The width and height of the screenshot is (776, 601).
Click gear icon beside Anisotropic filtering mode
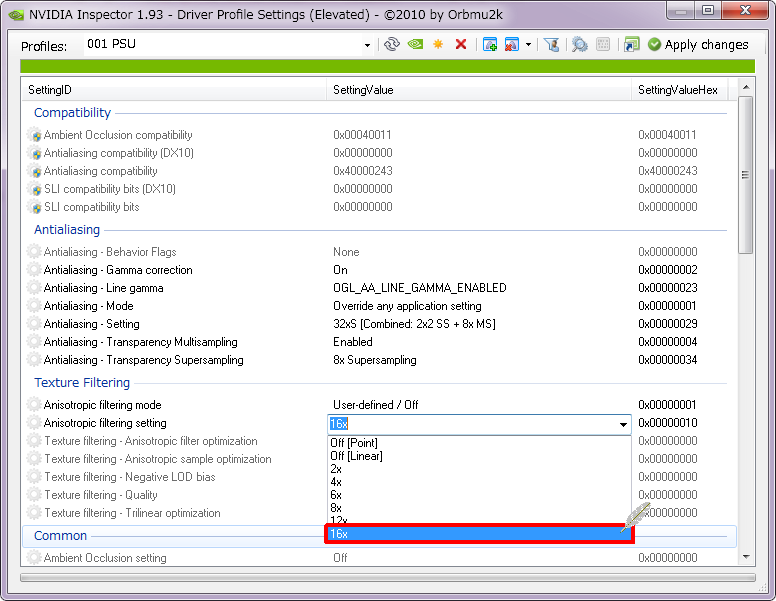(x=34, y=405)
